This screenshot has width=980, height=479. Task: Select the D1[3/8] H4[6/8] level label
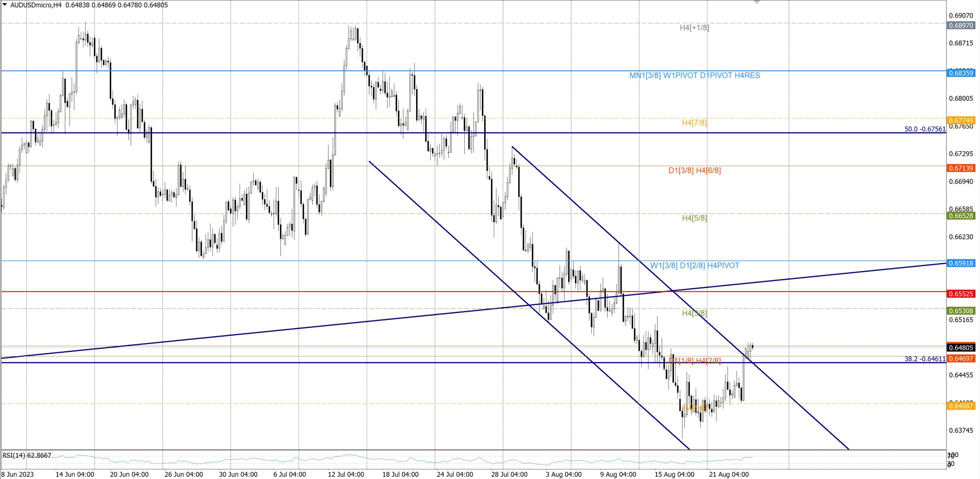pos(694,170)
